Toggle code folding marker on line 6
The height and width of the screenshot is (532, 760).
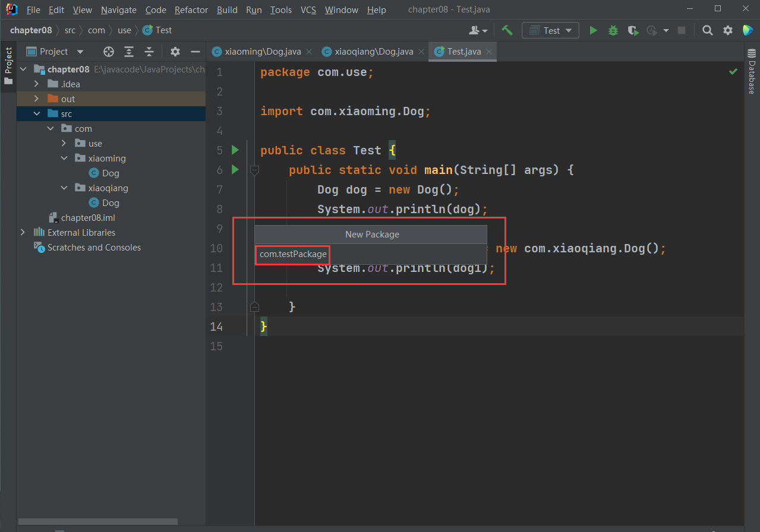(254, 170)
